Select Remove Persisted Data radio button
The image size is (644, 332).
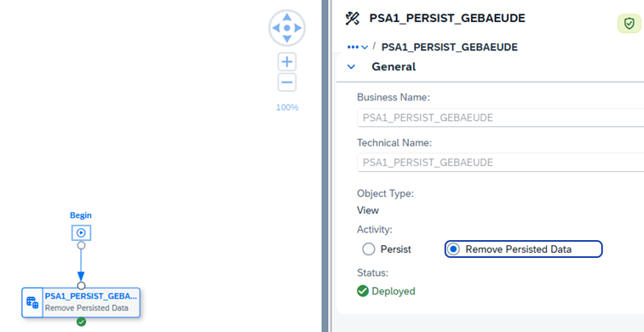pyautogui.click(x=453, y=249)
